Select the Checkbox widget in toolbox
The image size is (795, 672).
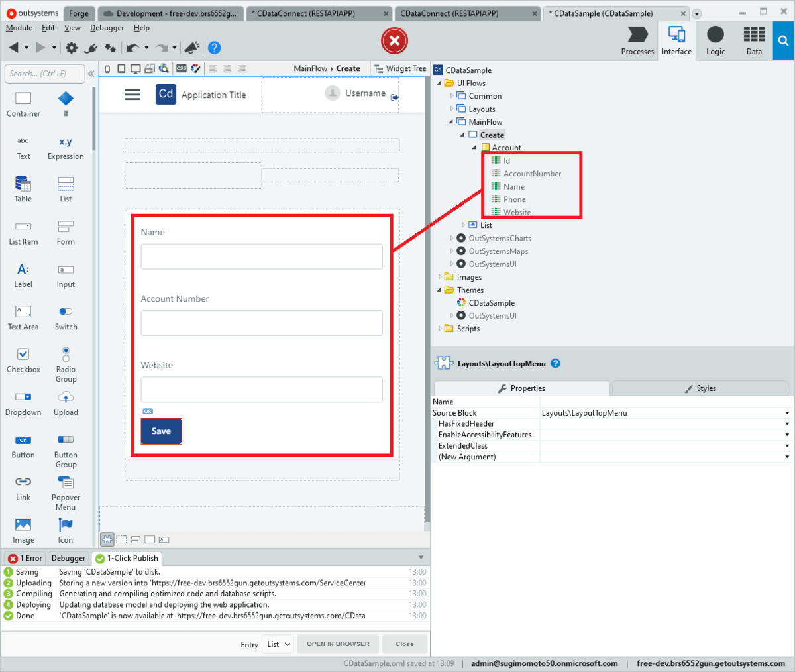tap(23, 360)
